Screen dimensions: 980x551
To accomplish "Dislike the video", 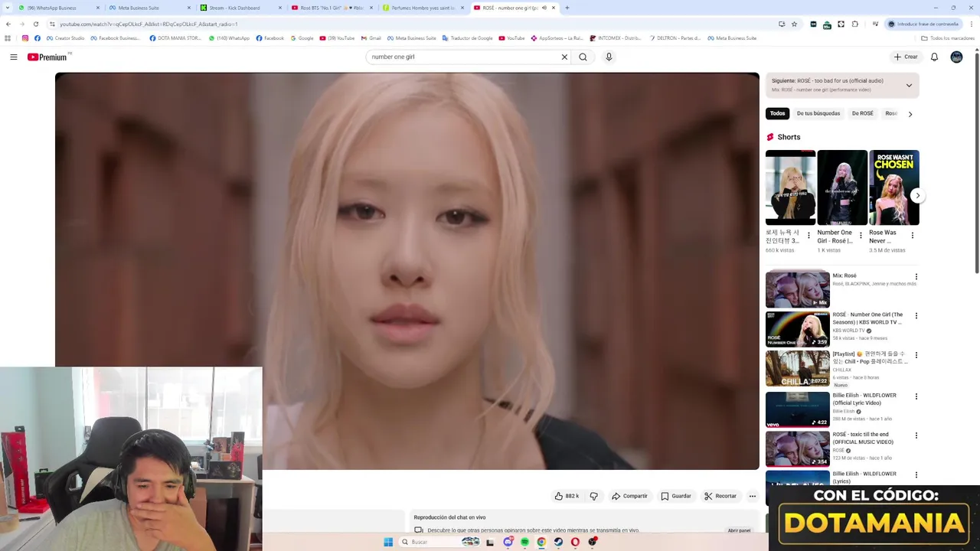I will (593, 496).
